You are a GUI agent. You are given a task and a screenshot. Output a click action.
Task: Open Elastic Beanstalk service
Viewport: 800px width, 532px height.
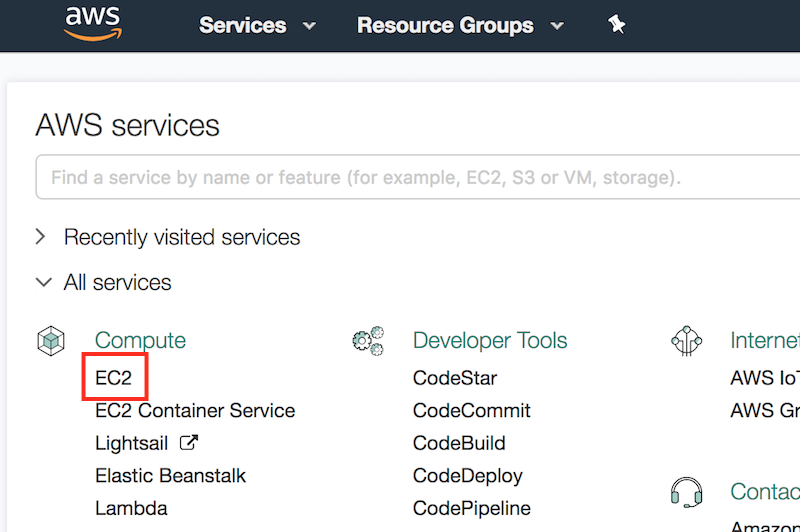(170, 475)
